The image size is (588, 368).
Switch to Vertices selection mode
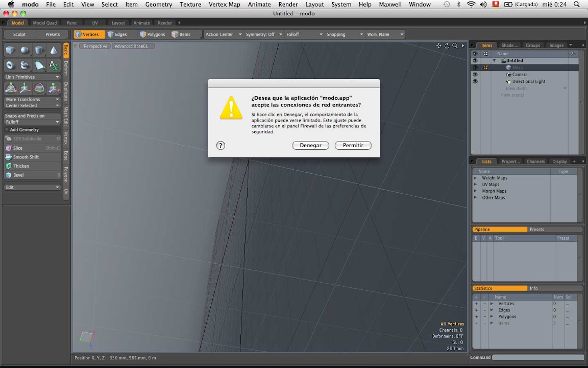[x=89, y=34]
